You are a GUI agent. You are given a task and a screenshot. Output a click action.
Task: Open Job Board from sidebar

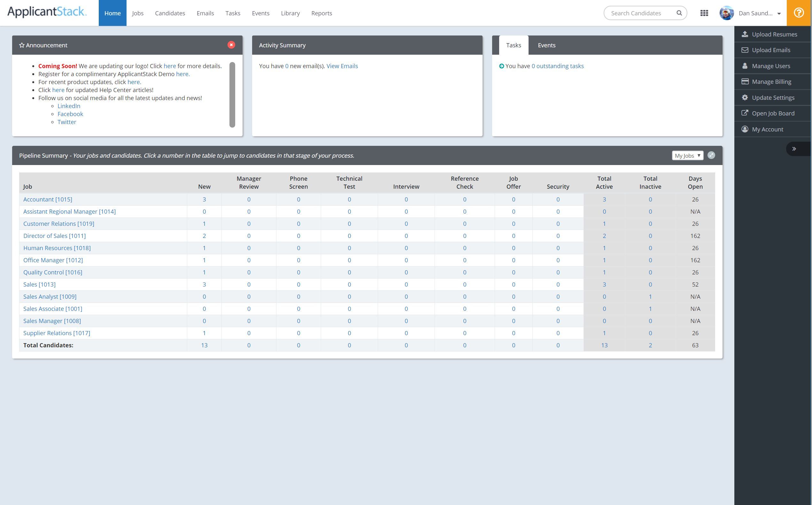[773, 113]
